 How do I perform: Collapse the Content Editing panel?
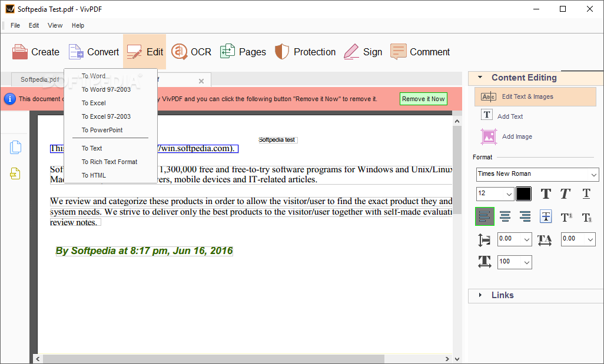(x=480, y=78)
